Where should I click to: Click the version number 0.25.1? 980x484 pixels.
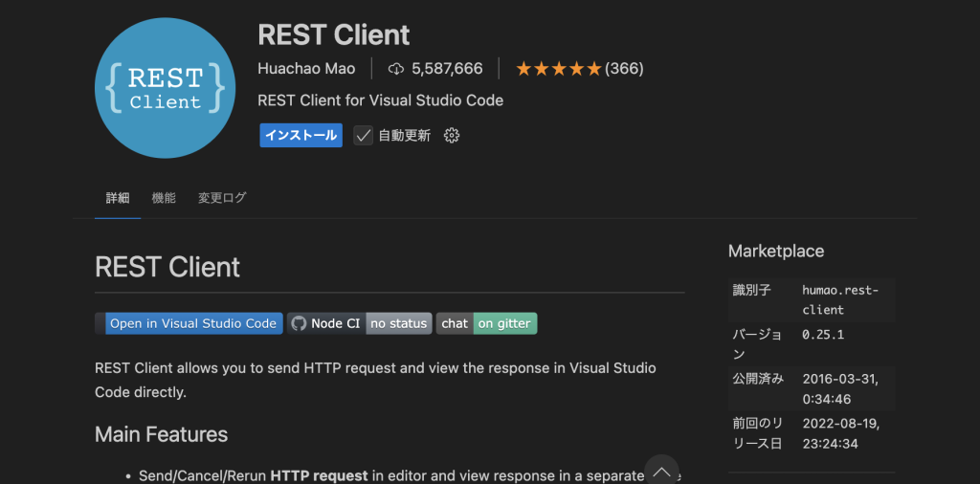(x=823, y=335)
